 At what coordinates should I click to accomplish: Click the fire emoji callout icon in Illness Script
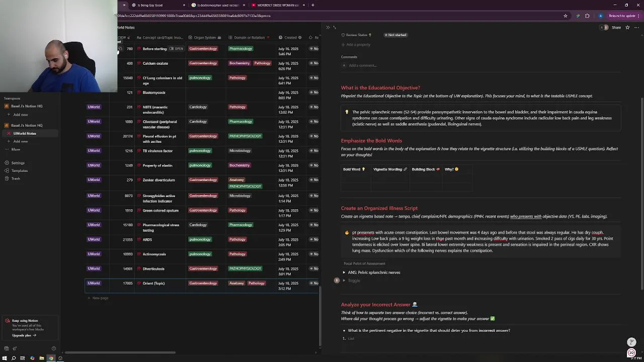point(347,233)
